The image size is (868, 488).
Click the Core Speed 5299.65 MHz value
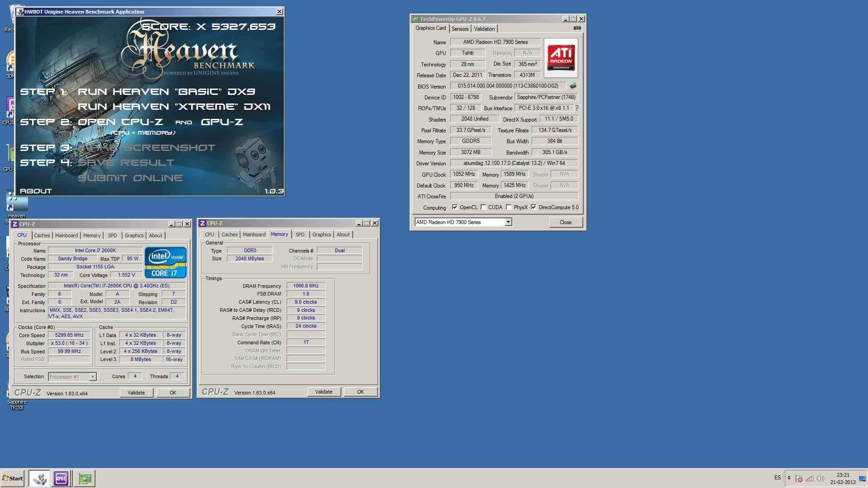click(69, 335)
